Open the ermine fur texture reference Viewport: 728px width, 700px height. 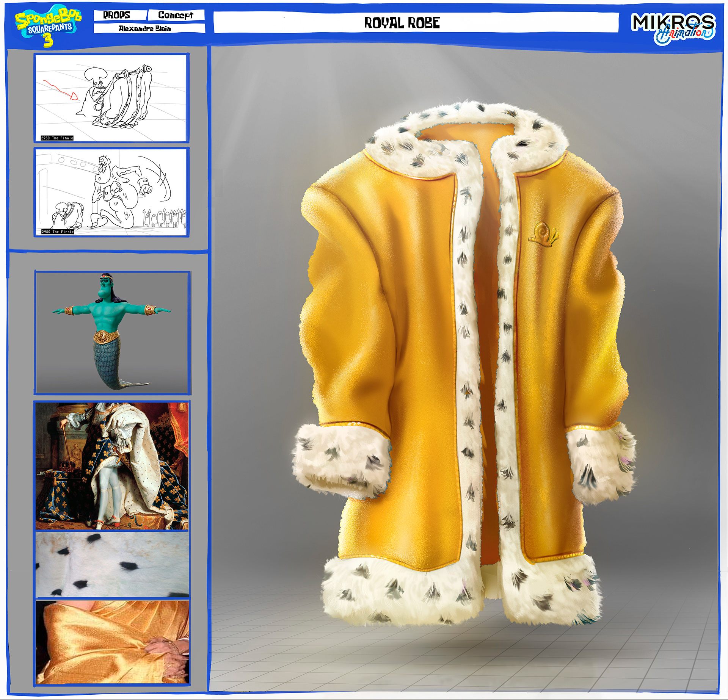[112, 564]
